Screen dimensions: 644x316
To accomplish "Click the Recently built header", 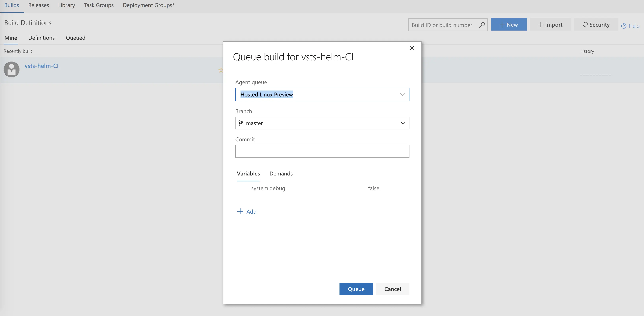I will pos(18,51).
